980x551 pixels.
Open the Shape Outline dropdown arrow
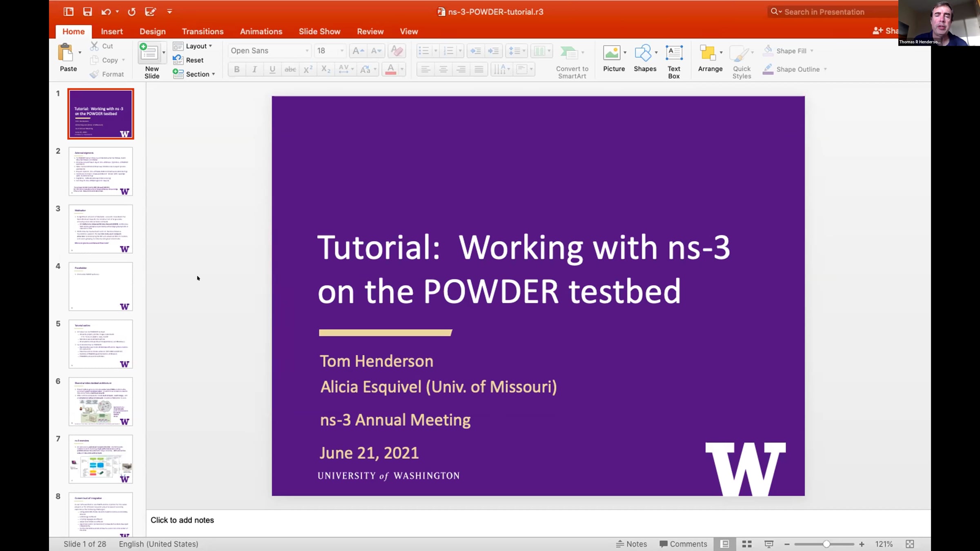pos(825,69)
